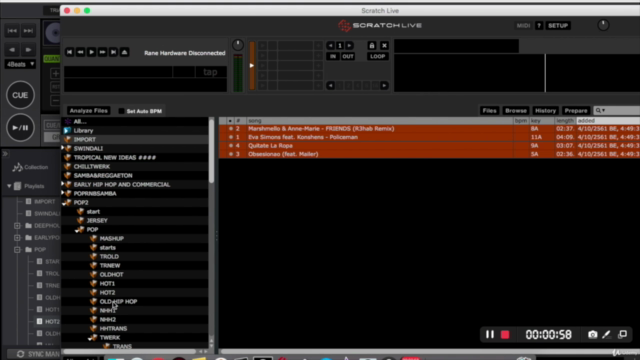This screenshot has width=640, height=360.
Task: Collapse the TWERK subcrate
Action: (x=90, y=338)
